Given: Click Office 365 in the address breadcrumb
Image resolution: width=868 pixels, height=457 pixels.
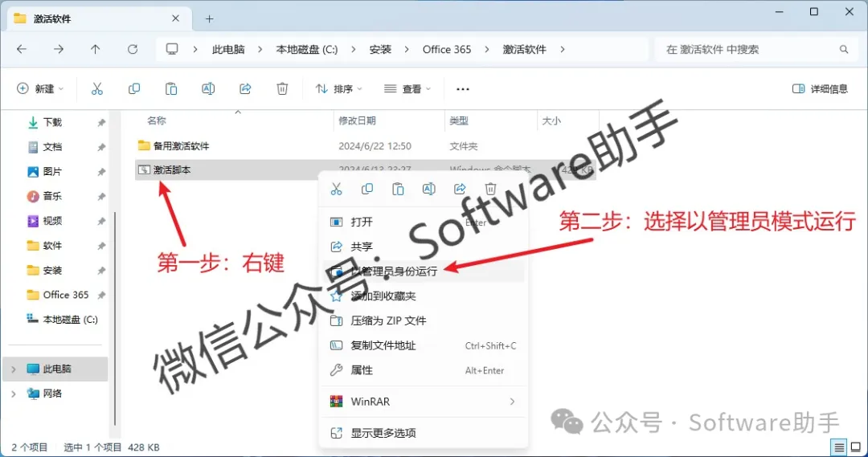Looking at the screenshot, I should point(447,49).
